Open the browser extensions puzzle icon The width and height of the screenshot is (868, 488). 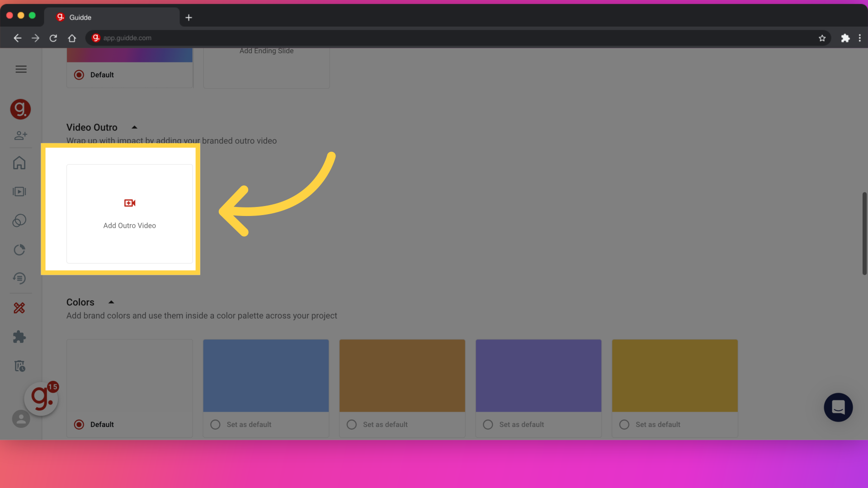(845, 38)
